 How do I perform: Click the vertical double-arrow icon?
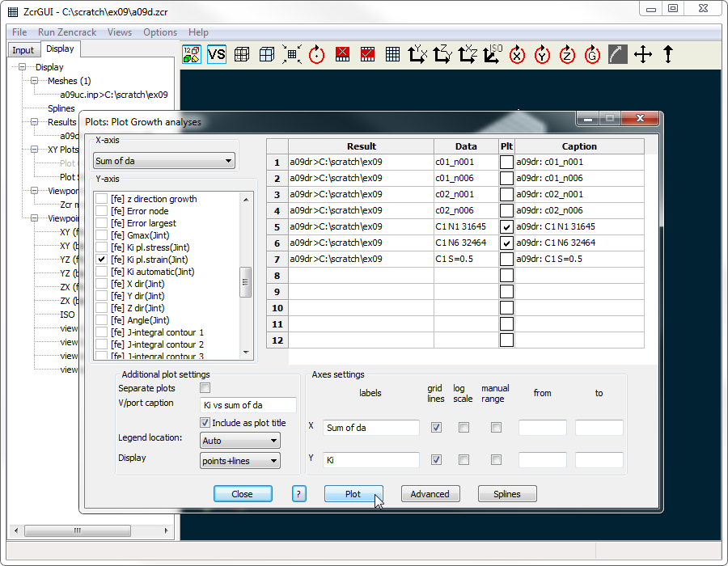coord(667,55)
